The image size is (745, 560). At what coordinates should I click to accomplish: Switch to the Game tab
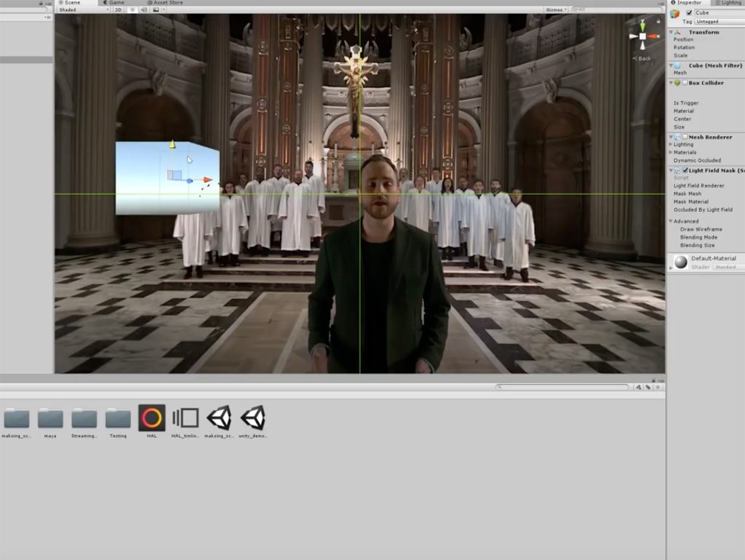114,2
